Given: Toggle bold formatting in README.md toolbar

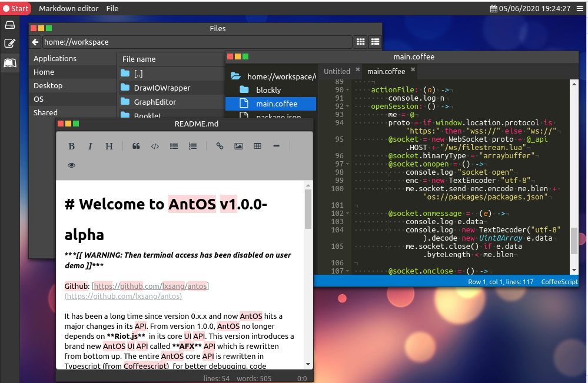Looking at the screenshot, I should click(72, 146).
